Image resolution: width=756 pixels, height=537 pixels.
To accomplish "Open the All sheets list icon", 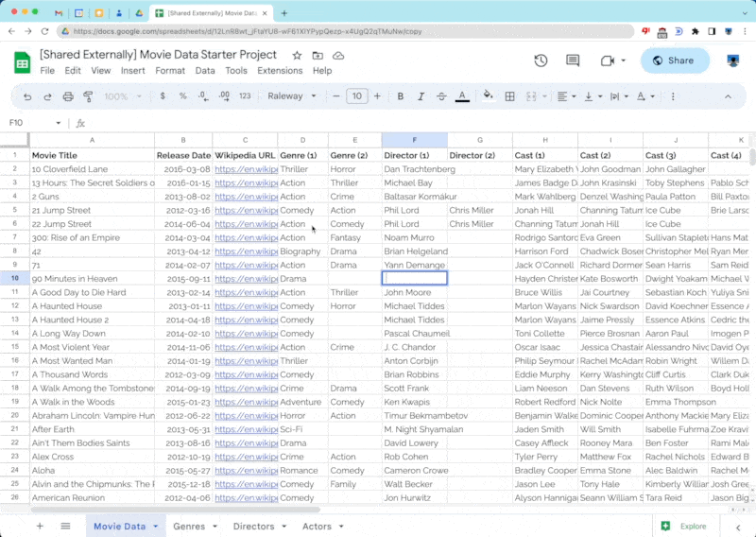I will click(65, 526).
